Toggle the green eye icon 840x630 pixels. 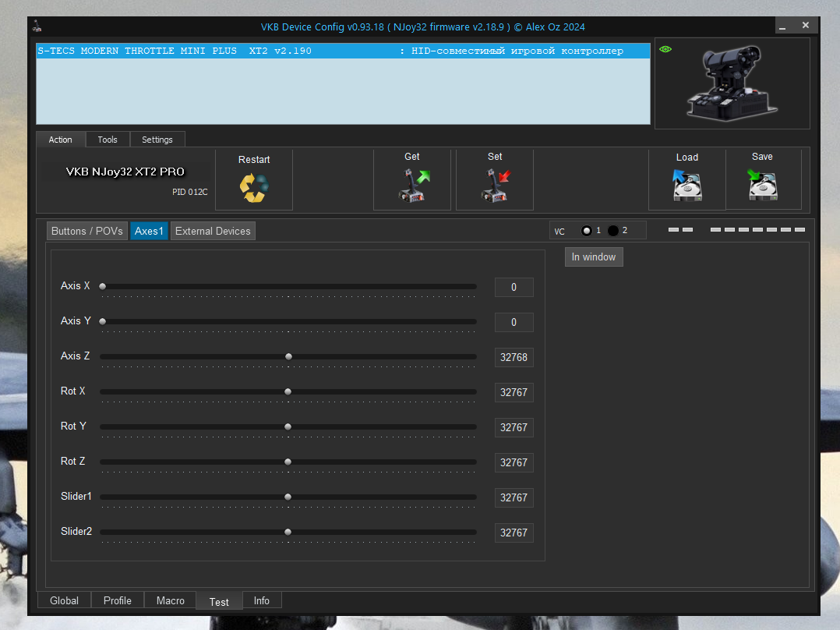[x=665, y=49]
